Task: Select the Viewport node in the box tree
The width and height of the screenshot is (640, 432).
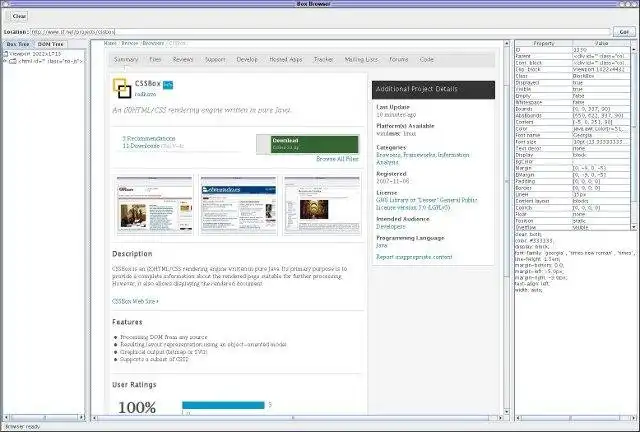Action: pyautogui.click(x=35, y=53)
